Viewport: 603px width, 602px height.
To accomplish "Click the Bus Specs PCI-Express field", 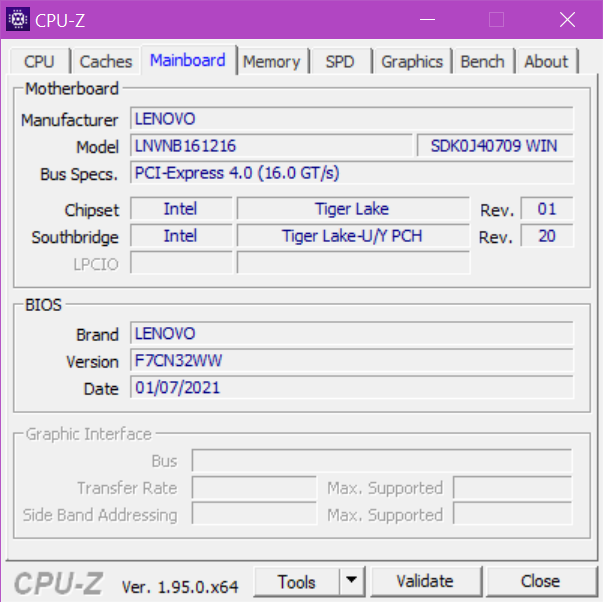I will 352,173.
